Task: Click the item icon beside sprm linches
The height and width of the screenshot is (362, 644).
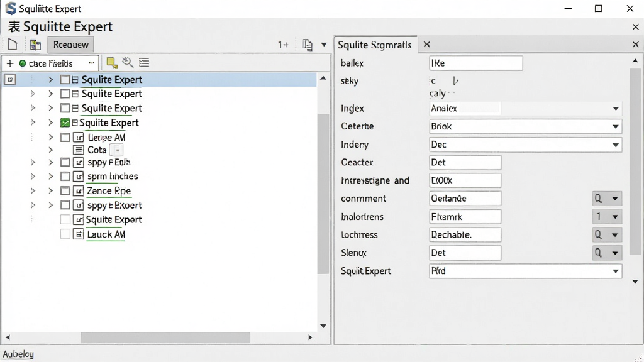Action: coord(79,177)
